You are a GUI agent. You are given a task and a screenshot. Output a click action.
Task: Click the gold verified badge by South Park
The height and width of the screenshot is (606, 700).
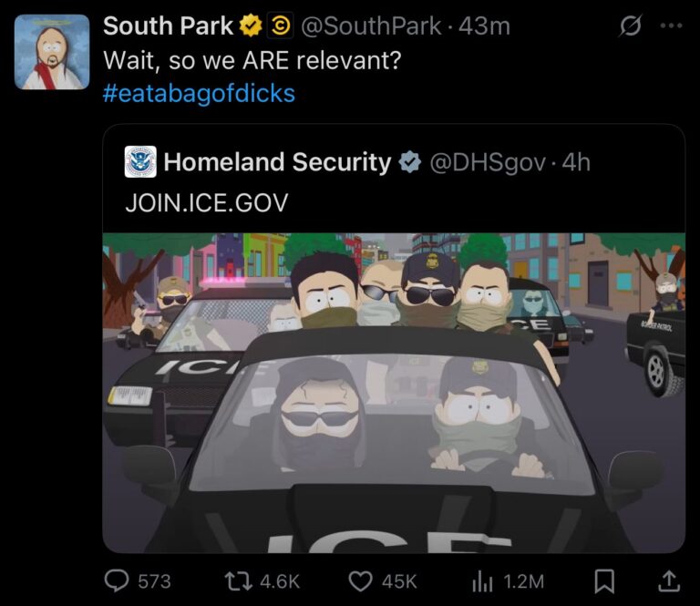251,26
